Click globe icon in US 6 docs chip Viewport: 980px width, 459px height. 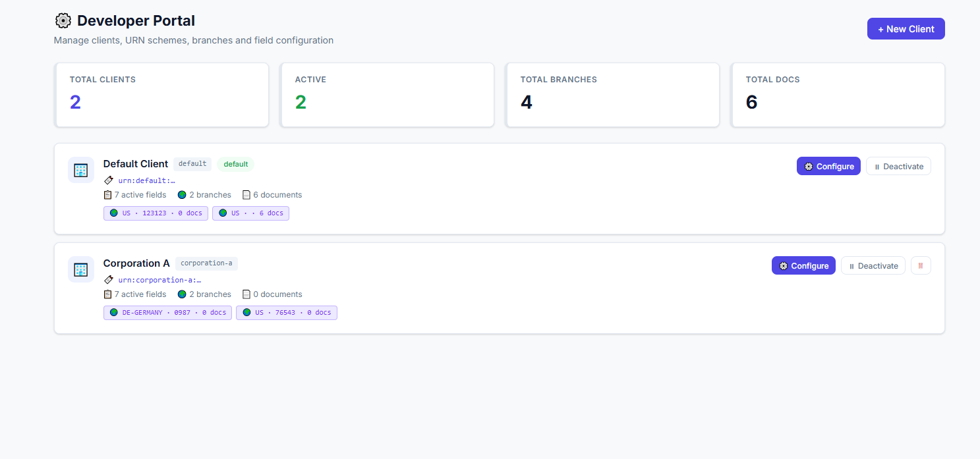[x=223, y=213]
